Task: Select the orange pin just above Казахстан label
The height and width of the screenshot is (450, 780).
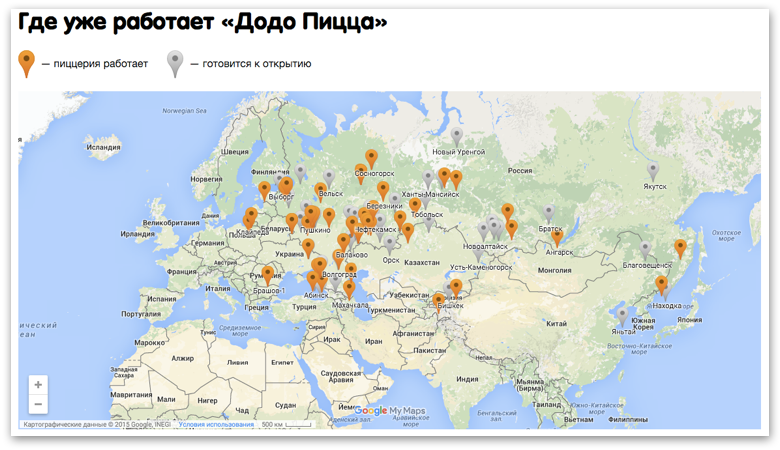Action: tap(408, 232)
